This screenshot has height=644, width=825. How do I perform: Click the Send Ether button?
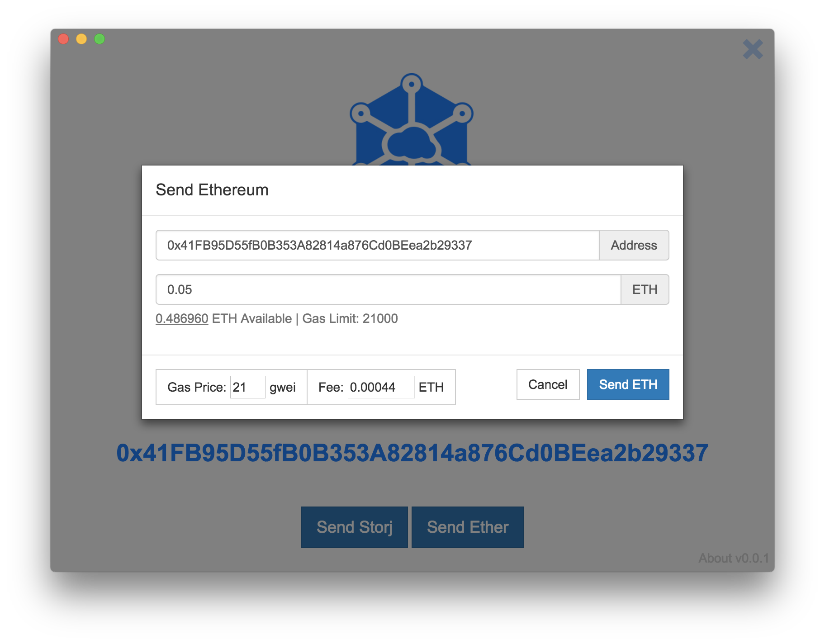pos(468,527)
